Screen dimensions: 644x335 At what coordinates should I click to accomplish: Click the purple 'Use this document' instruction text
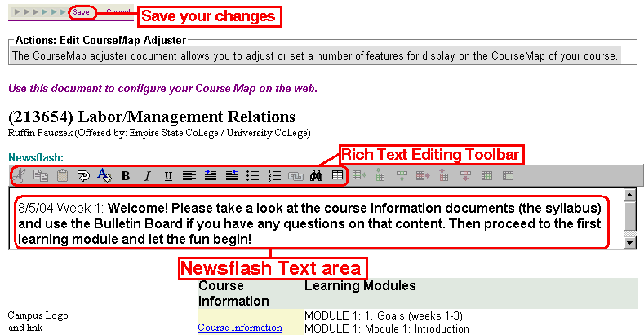(162, 89)
